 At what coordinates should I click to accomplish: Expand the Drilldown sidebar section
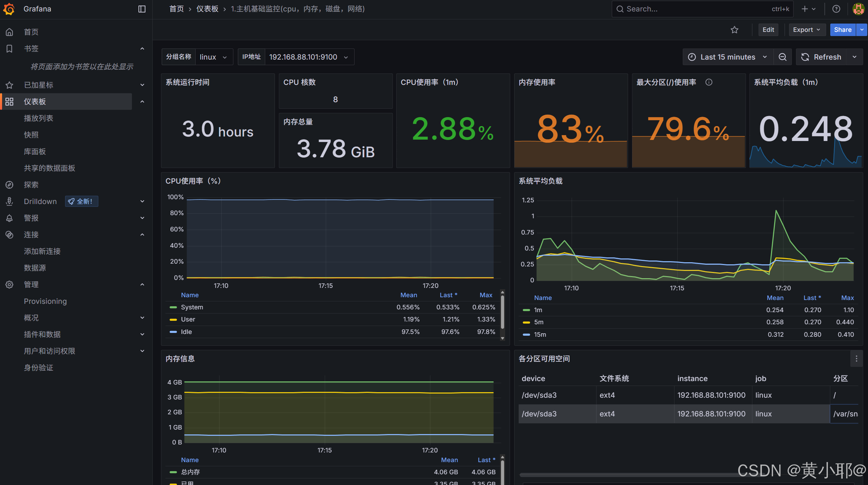click(x=142, y=201)
